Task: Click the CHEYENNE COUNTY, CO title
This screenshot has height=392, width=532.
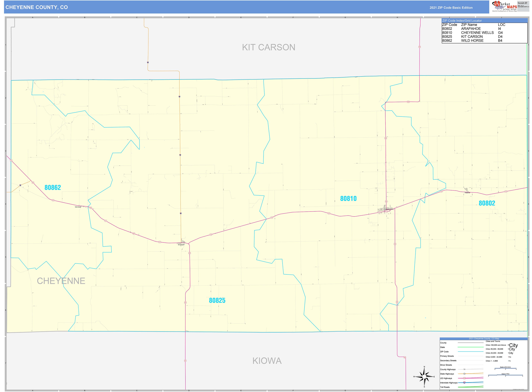Action: (36, 7)
